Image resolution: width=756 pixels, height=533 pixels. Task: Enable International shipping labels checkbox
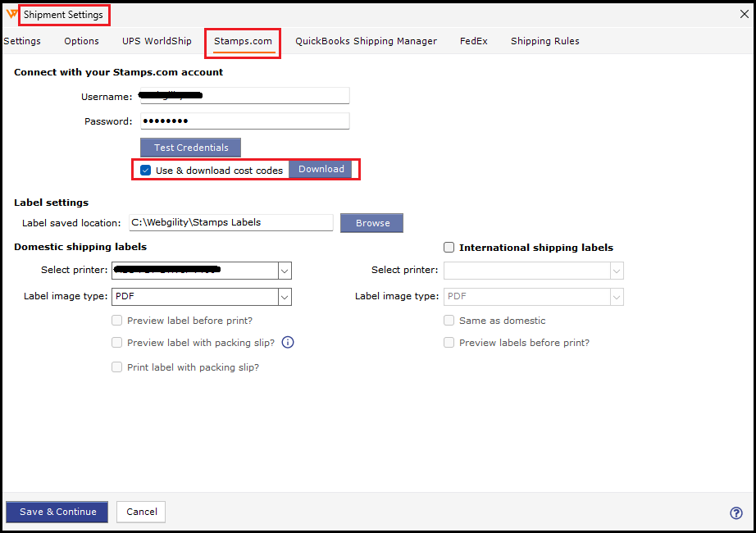(x=449, y=248)
